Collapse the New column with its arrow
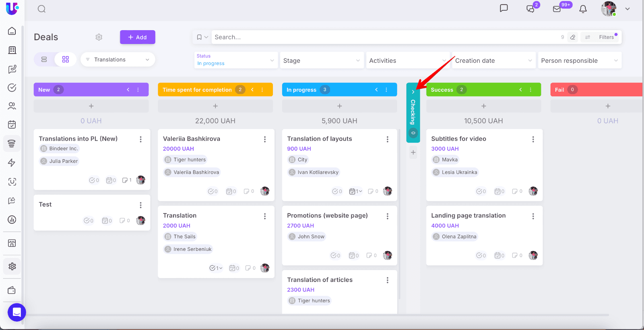This screenshot has height=330, width=644. 128,90
